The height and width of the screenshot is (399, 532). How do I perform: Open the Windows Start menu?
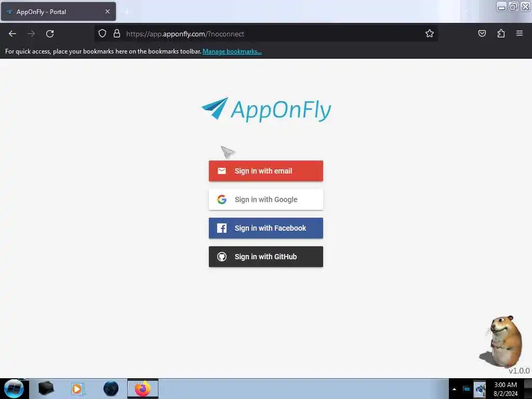tap(14, 389)
